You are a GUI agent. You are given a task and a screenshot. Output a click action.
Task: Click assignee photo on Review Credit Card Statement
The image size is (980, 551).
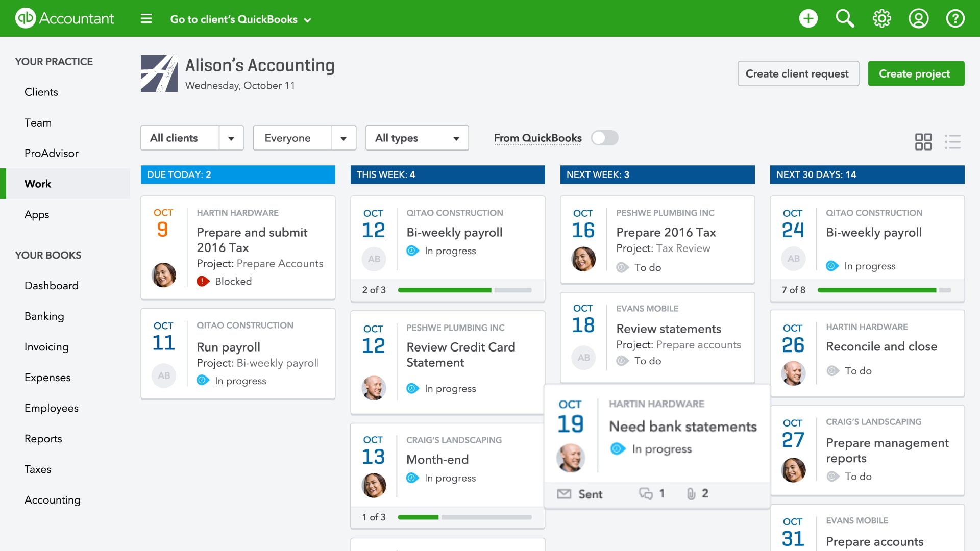(x=374, y=388)
